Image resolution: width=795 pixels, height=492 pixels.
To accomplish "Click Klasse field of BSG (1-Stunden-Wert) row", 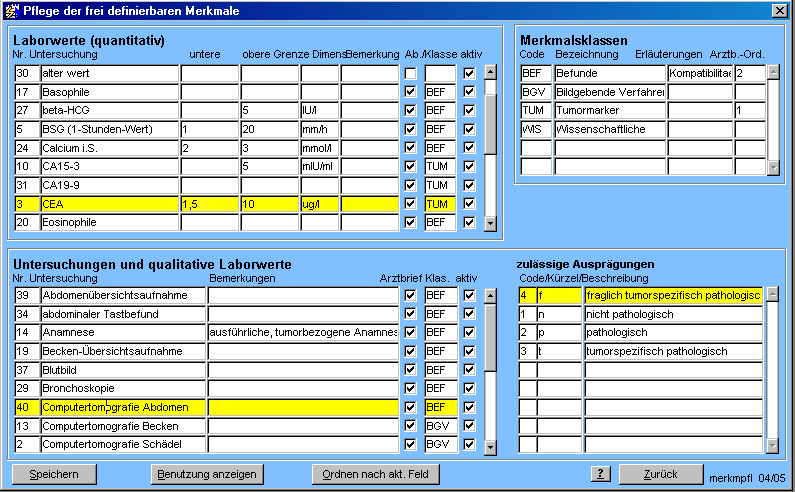I will 440,129.
